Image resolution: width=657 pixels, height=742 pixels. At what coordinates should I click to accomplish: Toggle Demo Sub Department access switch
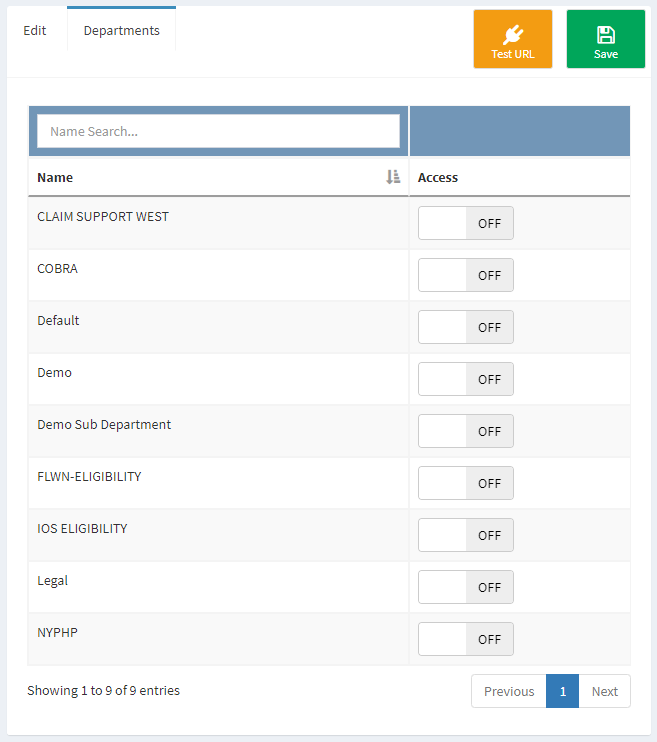coord(466,431)
